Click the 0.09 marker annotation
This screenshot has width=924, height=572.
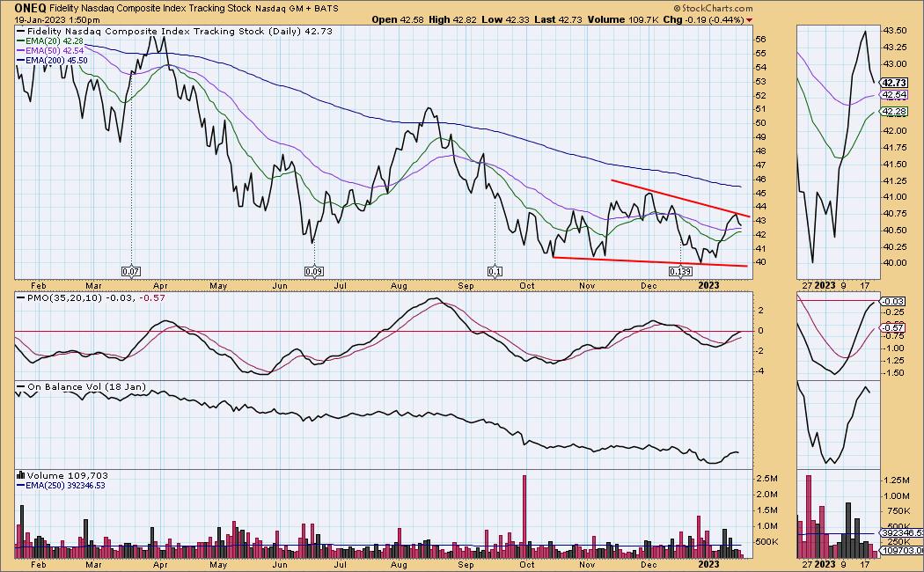(314, 272)
